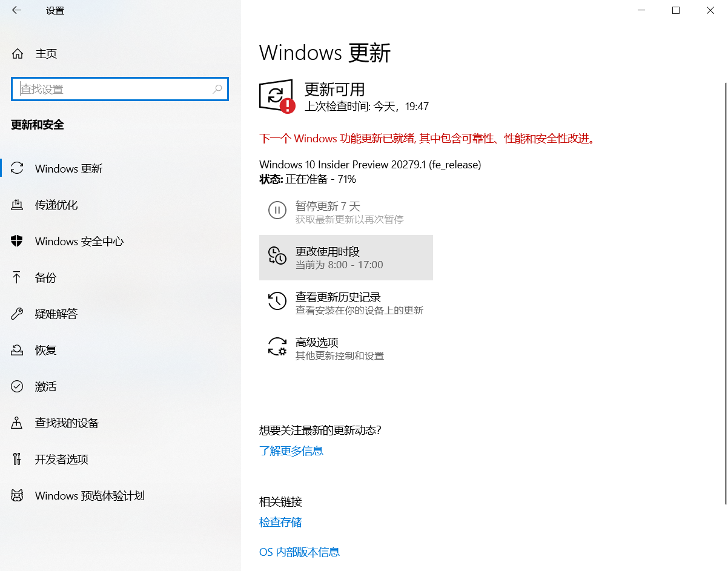The width and height of the screenshot is (728, 571).
Task: Open the 主页 home icon
Action: tap(17, 54)
